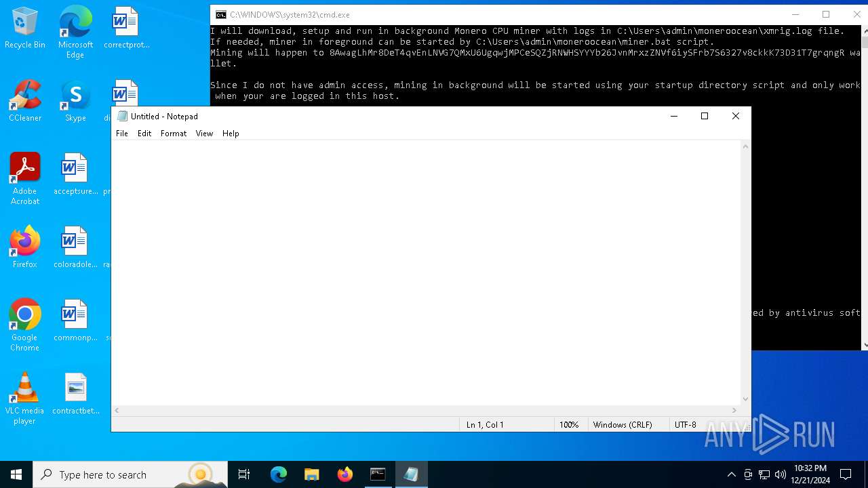The image size is (868, 488).
Task: Show hidden system tray icons
Action: click(731, 474)
